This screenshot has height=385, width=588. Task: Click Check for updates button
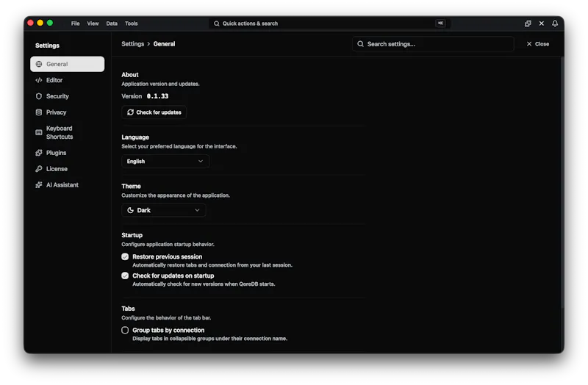(x=154, y=112)
